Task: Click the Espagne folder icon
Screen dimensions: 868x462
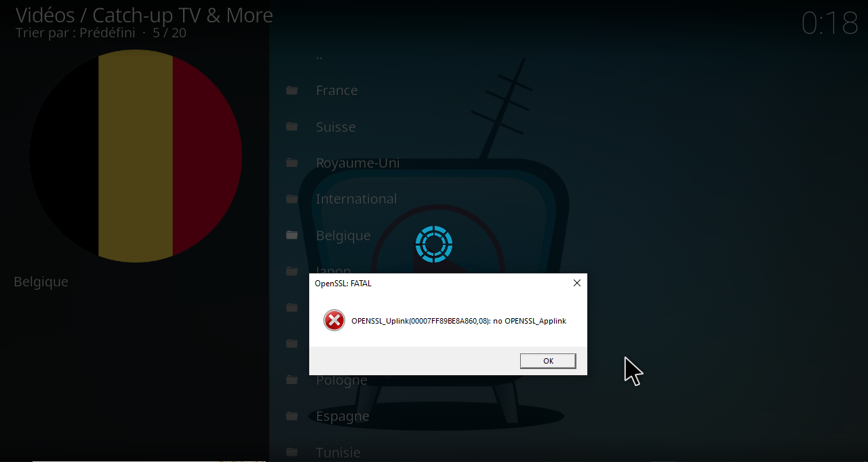Action: 292,416
